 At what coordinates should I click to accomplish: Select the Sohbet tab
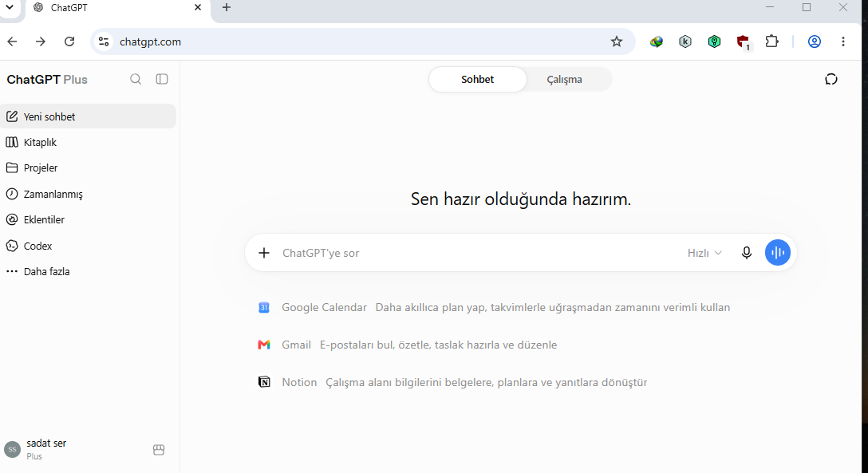[477, 79]
